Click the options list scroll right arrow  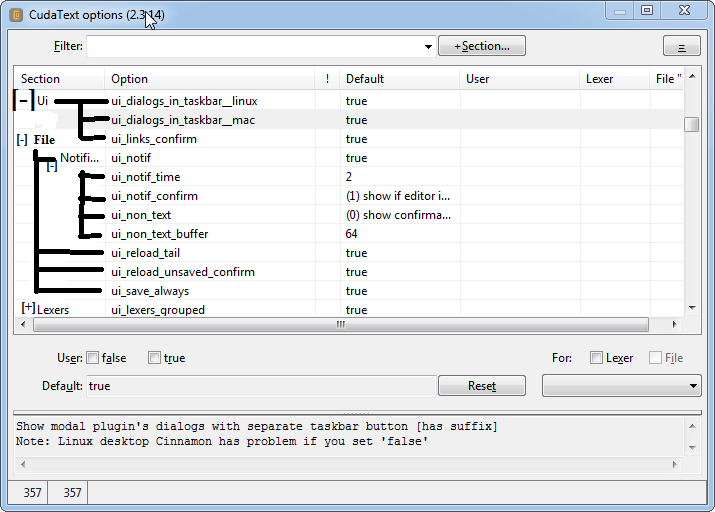[x=674, y=325]
